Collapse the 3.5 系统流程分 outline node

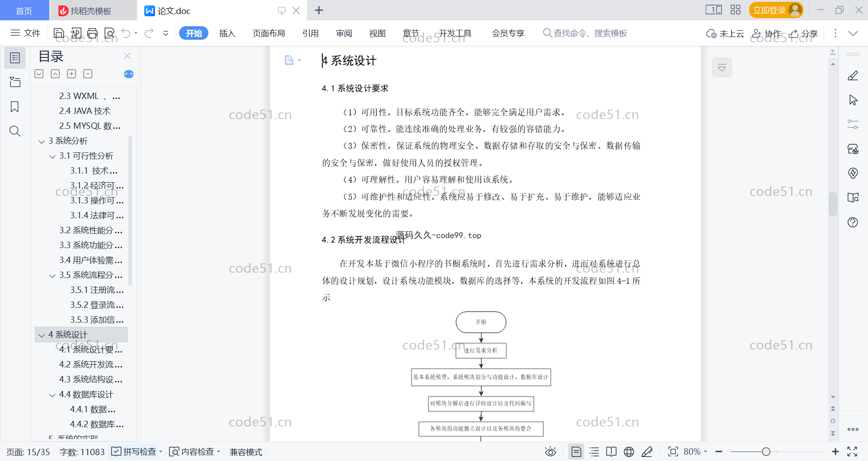point(52,276)
